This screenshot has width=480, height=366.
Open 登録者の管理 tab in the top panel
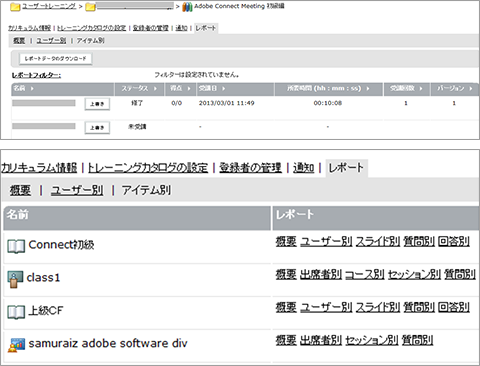click(151, 28)
